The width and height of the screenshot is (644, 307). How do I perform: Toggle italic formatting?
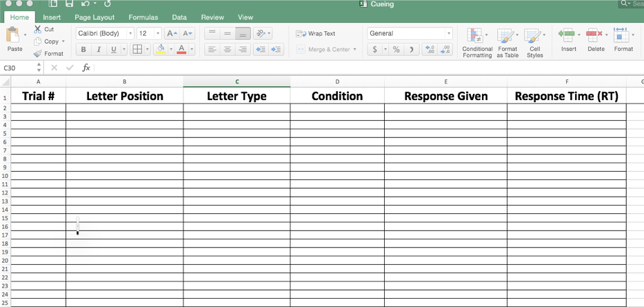99,49
